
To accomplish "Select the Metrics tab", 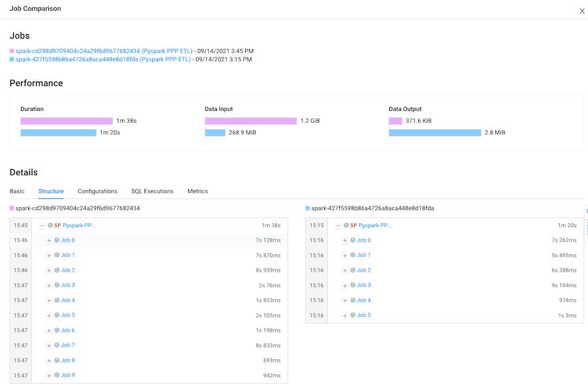I will [197, 191].
